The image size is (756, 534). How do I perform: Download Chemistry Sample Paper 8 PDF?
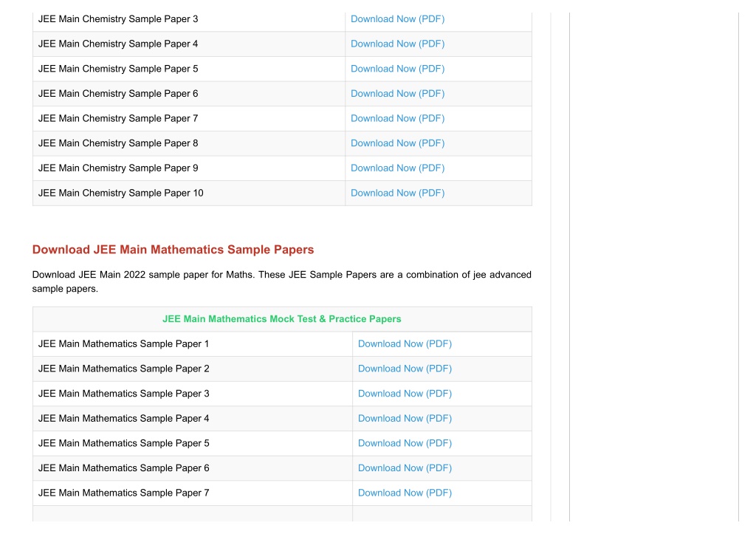(x=397, y=143)
